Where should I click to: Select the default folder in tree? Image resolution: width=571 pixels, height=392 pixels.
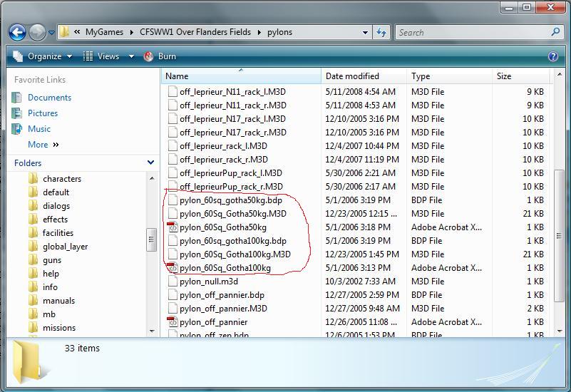(56, 192)
